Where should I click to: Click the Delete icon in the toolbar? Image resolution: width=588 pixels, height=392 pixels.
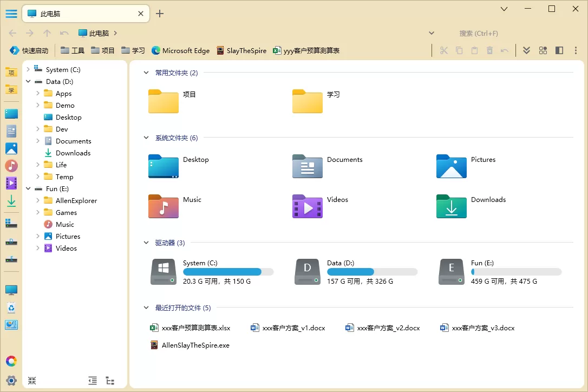click(x=489, y=50)
